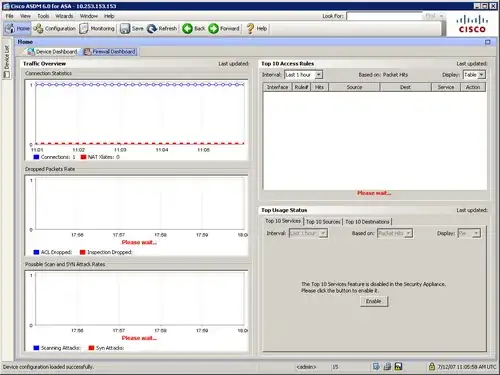Screen dimensions: 500x375
Task: Click the Enable button
Action: click(374, 301)
